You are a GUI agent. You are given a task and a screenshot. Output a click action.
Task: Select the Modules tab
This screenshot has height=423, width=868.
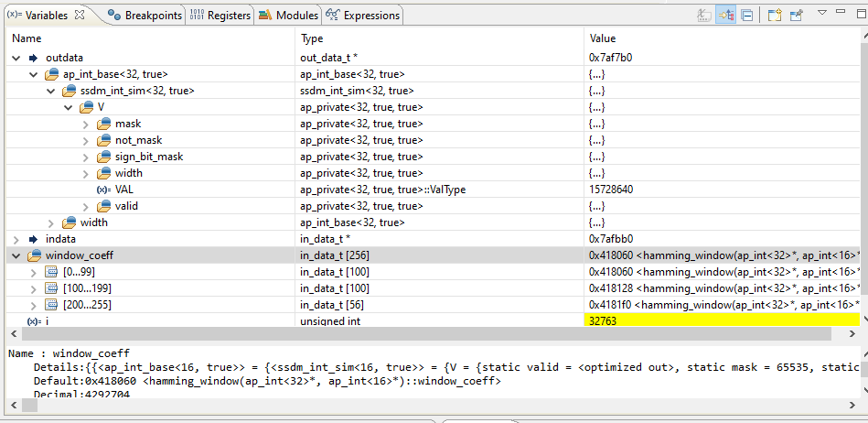tap(288, 16)
